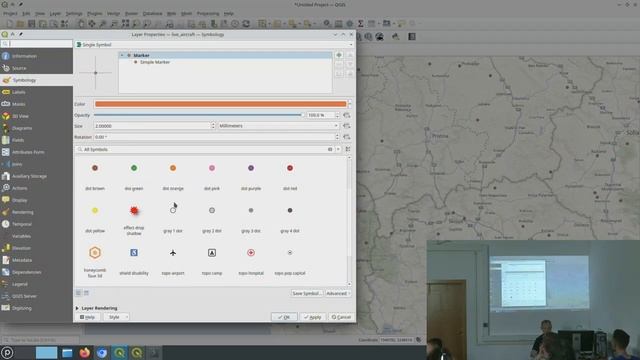Click the Save Symbol button
Viewport: 640px width, 360px height.
point(307,293)
